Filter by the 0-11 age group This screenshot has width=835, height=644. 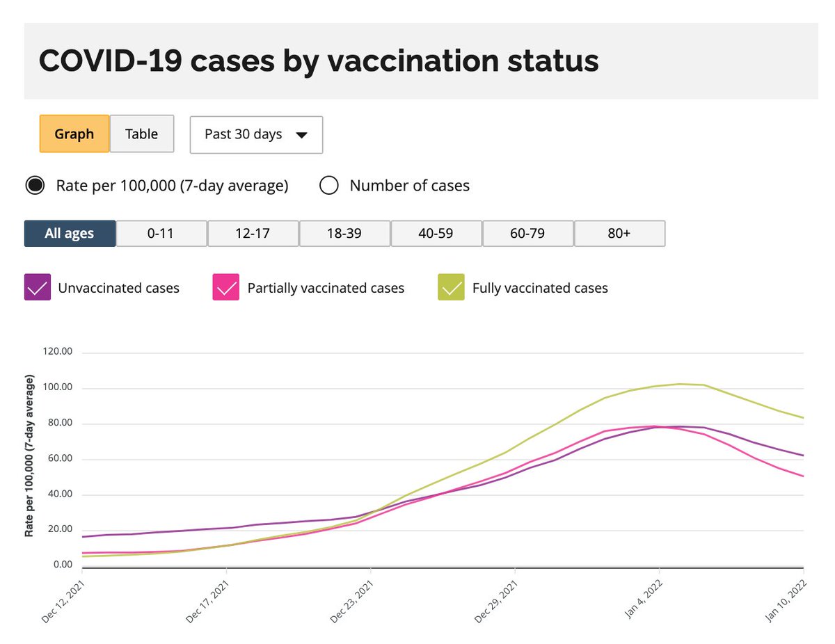pos(161,234)
